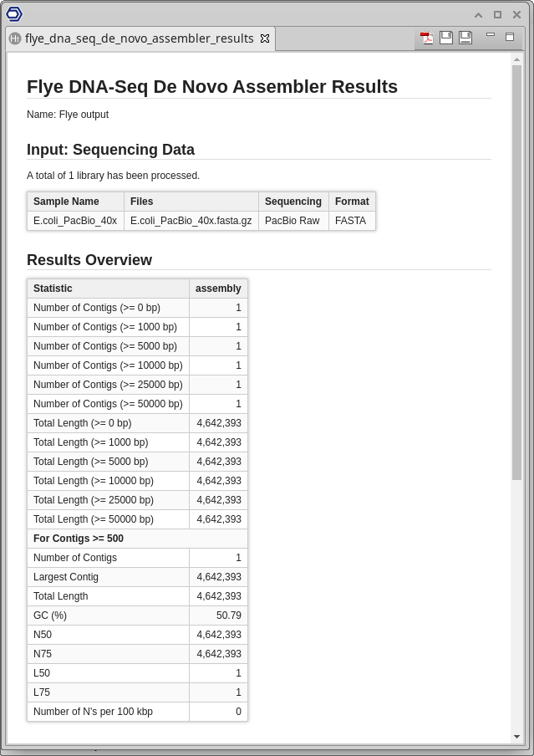534x756 pixels.
Task: Click the E.coli_PacBio_40x.fasta.gz file cell
Action: (191, 221)
